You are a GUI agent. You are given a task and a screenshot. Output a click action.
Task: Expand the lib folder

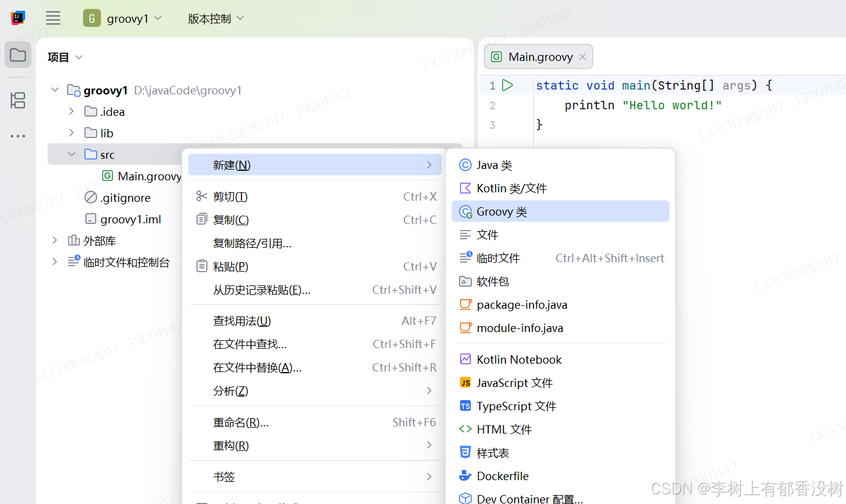(x=71, y=133)
